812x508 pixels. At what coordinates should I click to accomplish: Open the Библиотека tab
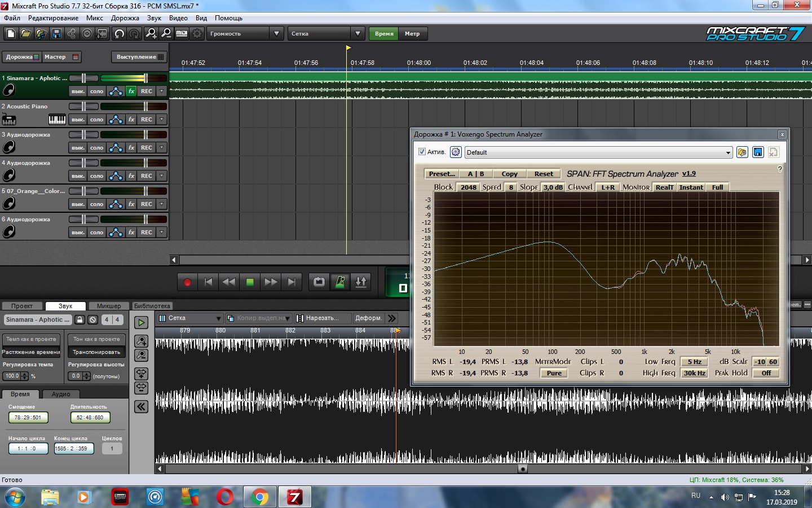[x=152, y=306]
